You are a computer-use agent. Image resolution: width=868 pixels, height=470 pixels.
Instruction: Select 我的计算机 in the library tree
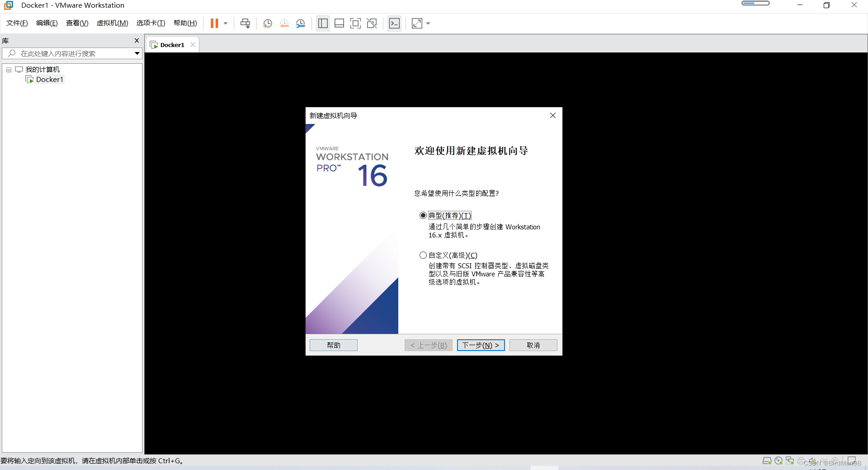[42, 69]
